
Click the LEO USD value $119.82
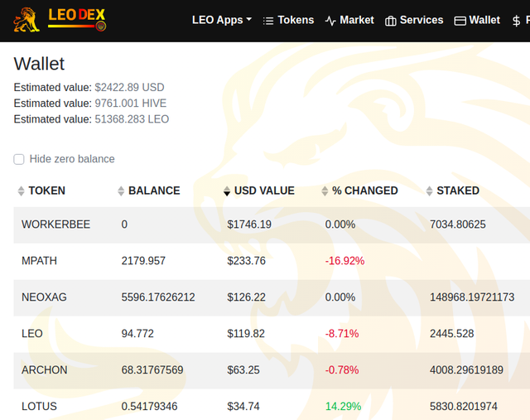[246, 334]
